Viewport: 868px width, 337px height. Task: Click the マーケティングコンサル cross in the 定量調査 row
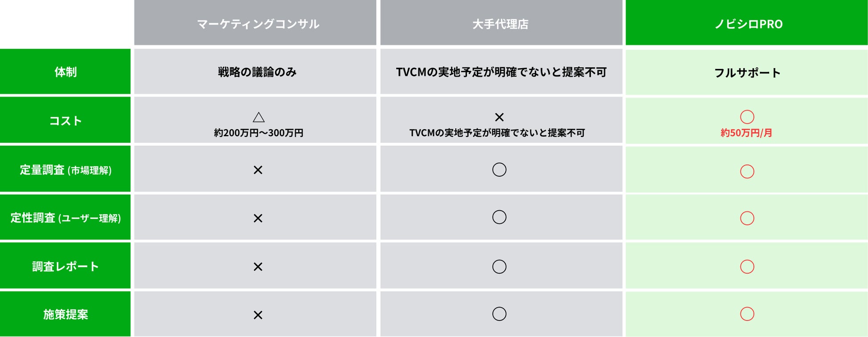click(258, 170)
